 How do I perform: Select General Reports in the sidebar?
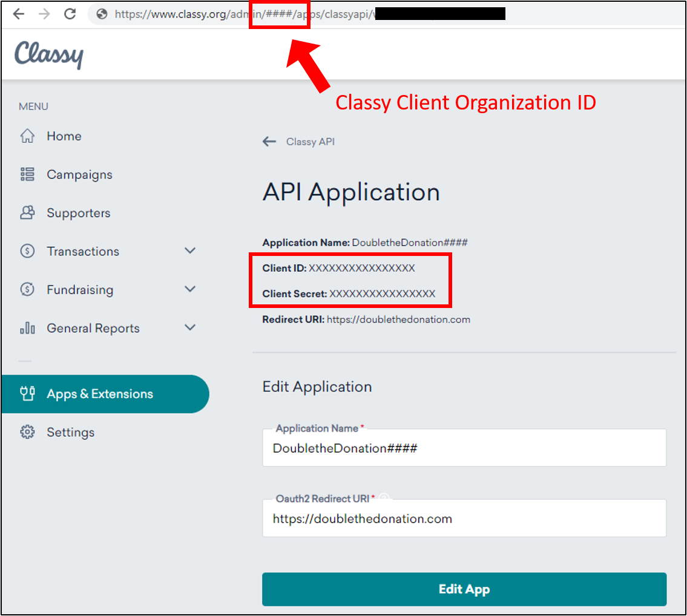click(x=93, y=329)
